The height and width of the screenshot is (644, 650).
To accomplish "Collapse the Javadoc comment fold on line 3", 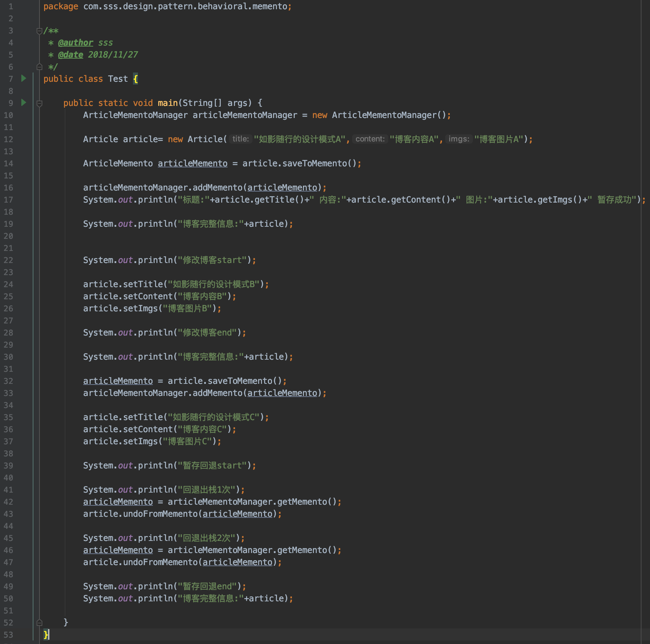I will click(x=39, y=31).
